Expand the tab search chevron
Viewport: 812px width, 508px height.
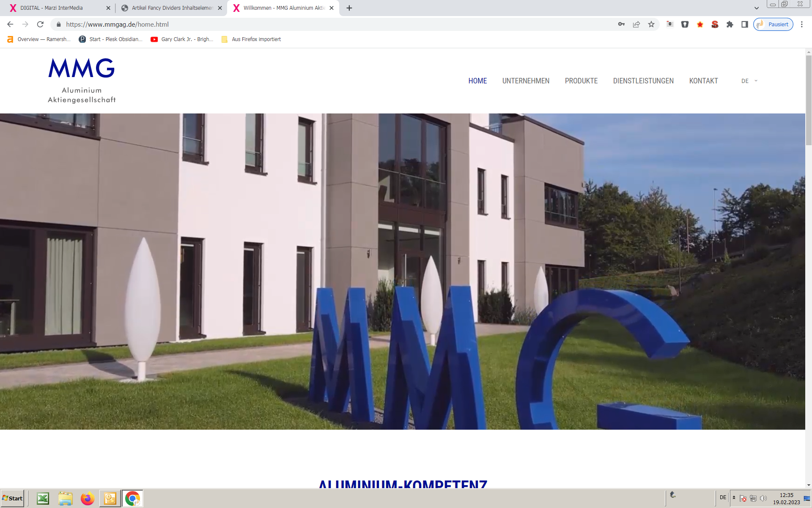click(757, 8)
